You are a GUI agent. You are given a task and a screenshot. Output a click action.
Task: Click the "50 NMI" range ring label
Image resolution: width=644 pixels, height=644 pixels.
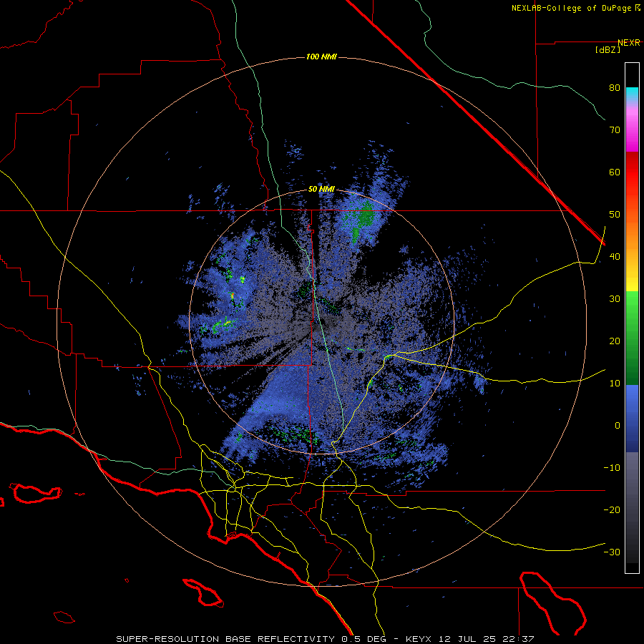pyautogui.click(x=321, y=190)
